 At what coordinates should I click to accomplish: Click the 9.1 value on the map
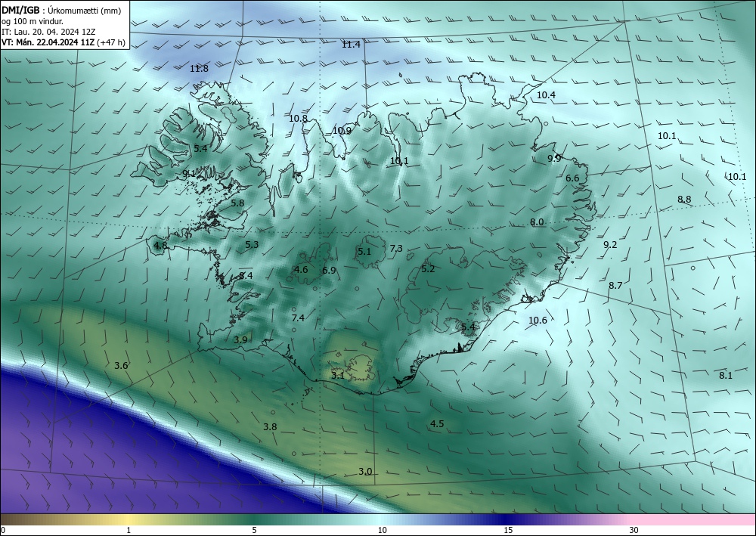tap(189, 173)
